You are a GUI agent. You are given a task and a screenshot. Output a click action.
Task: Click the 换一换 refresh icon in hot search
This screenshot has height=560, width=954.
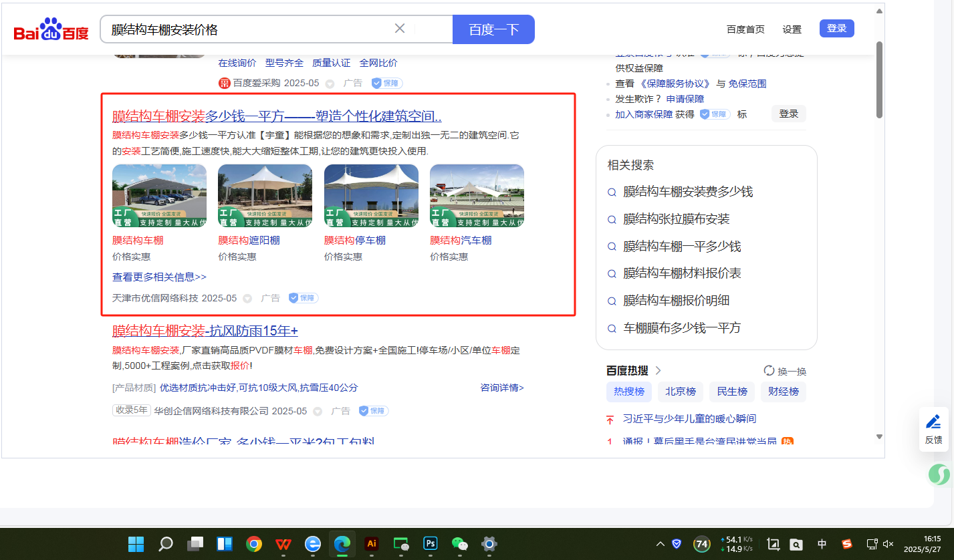[x=769, y=371]
